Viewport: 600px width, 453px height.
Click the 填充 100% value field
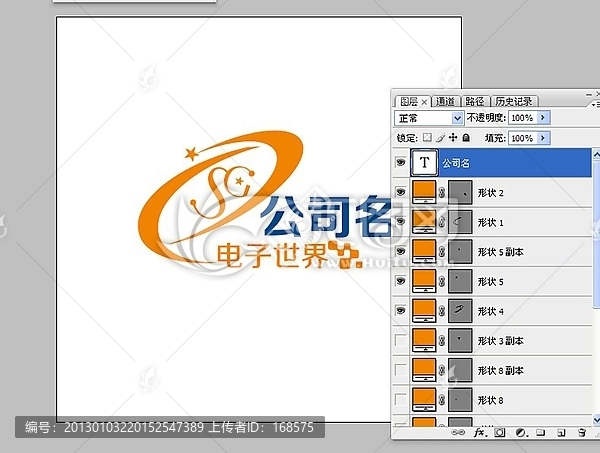[x=523, y=138]
